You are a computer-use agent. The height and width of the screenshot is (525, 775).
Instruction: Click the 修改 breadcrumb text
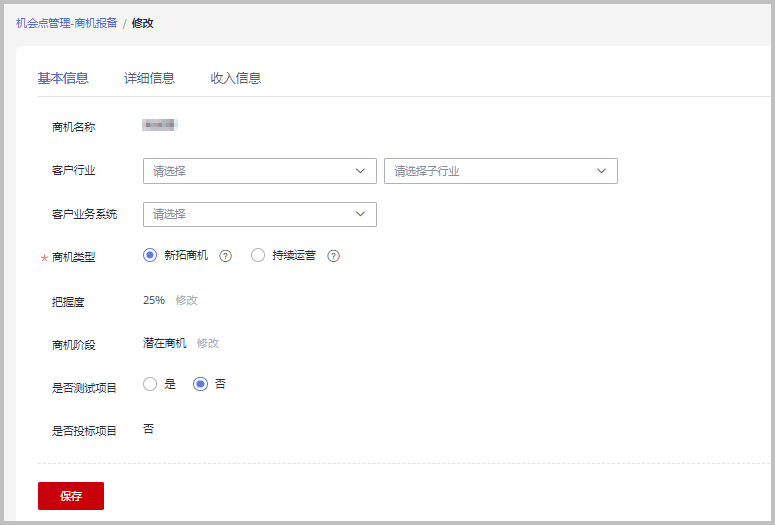142,23
